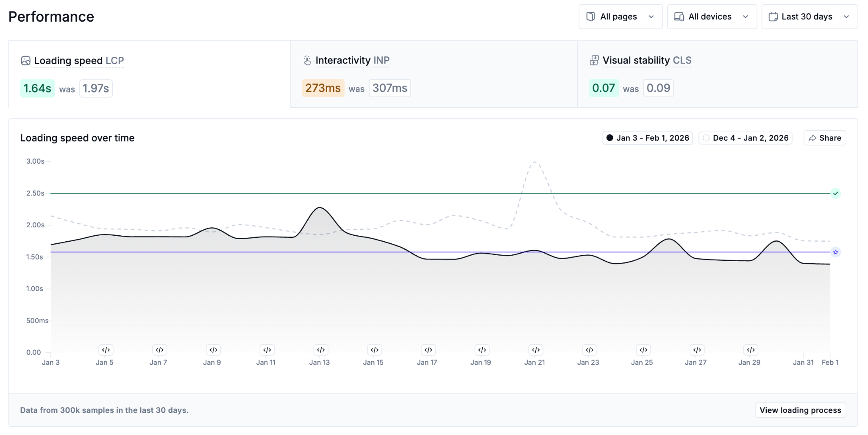Click the blue star goal line badge

click(x=835, y=252)
